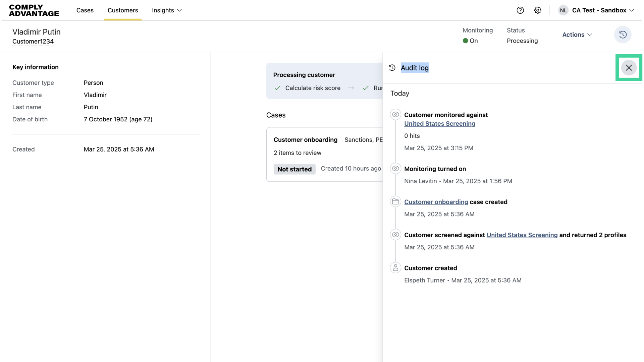644x362 pixels.
Task: Open the Actions dropdown
Action: [x=577, y=35]
